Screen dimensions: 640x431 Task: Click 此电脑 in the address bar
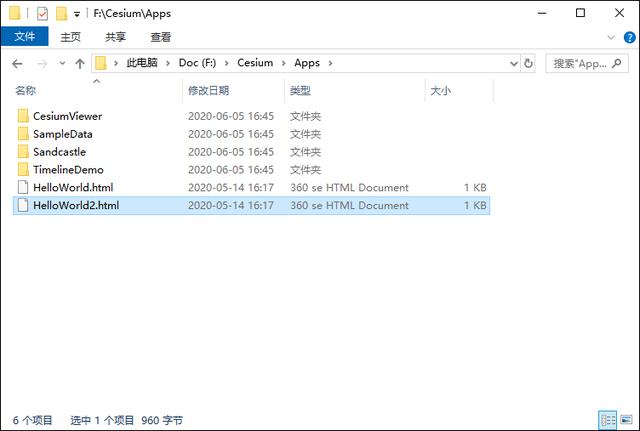point(142,63)
